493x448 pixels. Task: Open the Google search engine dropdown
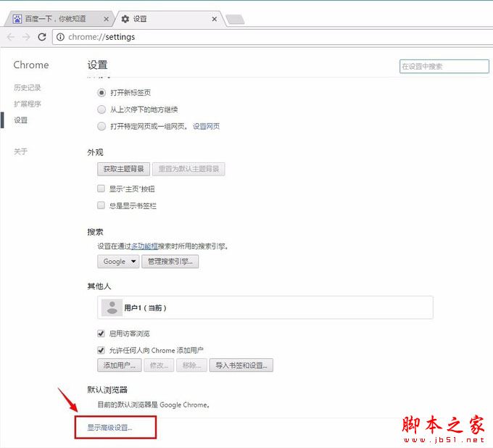coord(118,261)
